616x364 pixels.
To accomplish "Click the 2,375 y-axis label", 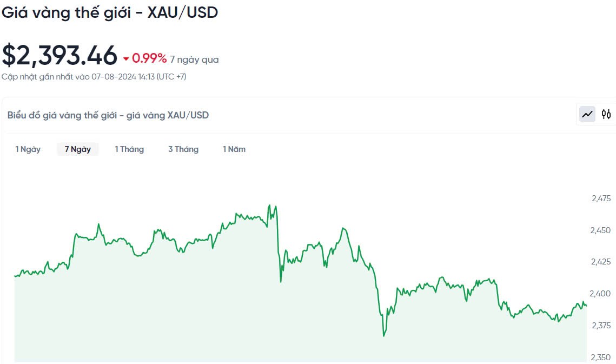I will [x=601, y=326].
